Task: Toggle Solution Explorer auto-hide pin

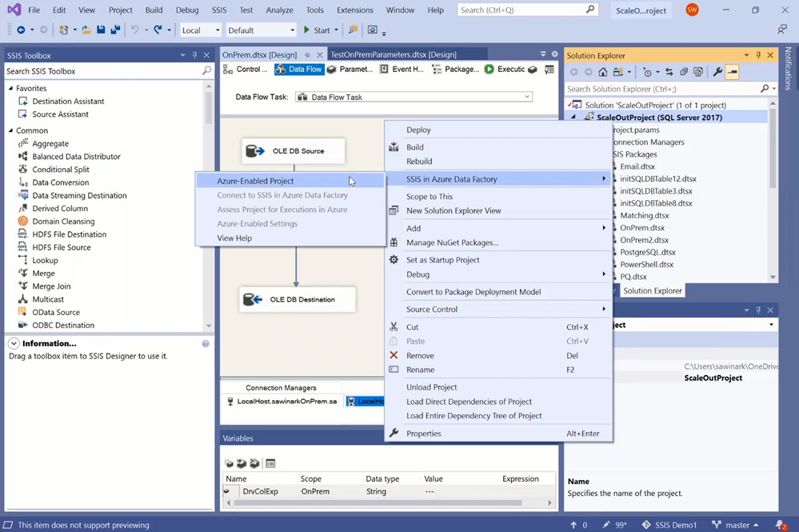Action: point(758,55)
